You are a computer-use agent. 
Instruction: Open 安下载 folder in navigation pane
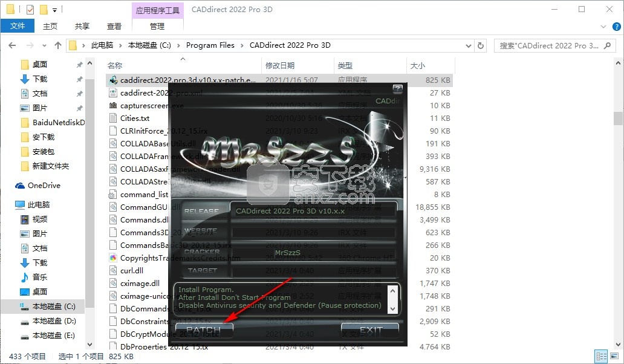(x=44, y=137)
